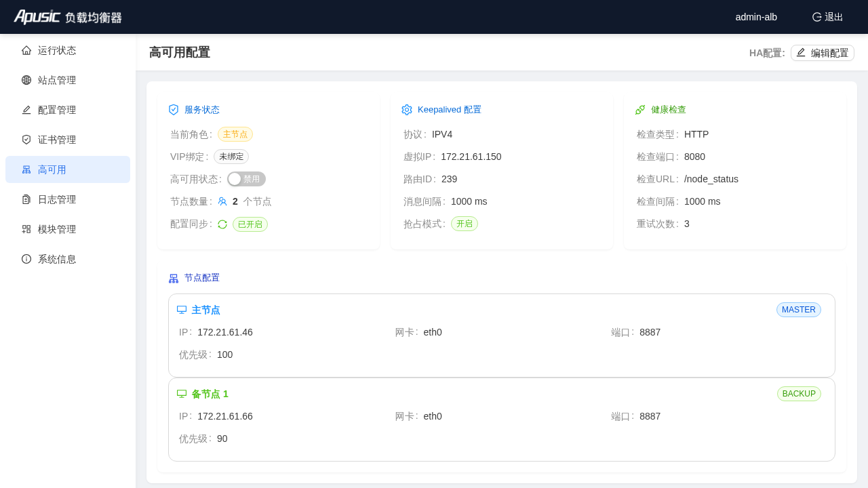Click master priority value 100
Image resolution: width=868 pixels, height=488 pixels.
(x=225, y=354)
